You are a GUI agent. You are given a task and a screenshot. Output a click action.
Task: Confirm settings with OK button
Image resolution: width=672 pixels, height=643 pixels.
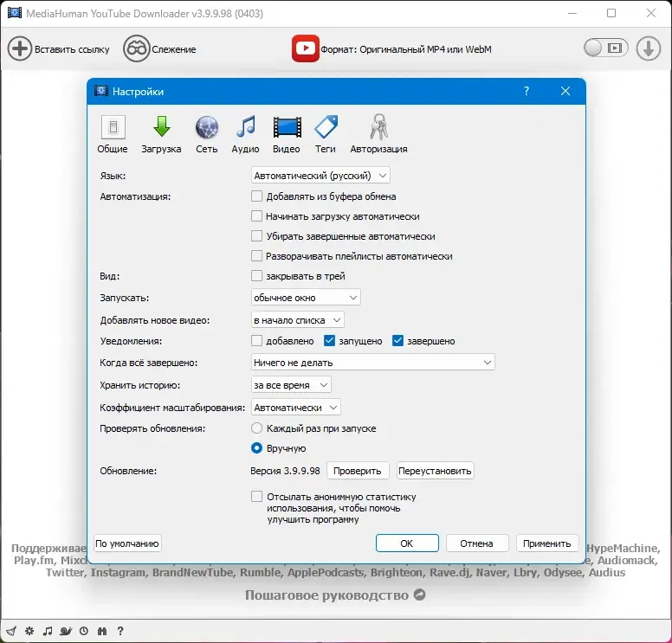tap(407, 543)
